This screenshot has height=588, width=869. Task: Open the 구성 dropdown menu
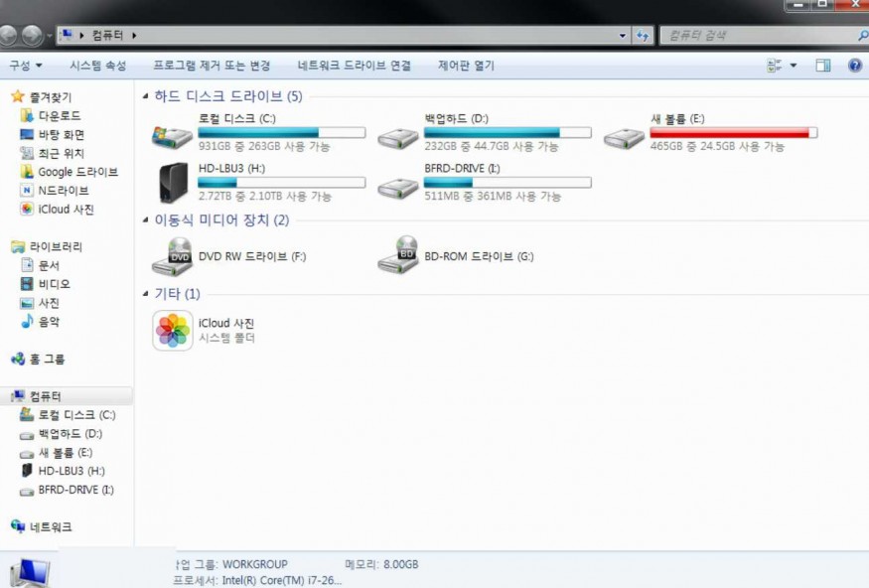(x=26, y=66)
